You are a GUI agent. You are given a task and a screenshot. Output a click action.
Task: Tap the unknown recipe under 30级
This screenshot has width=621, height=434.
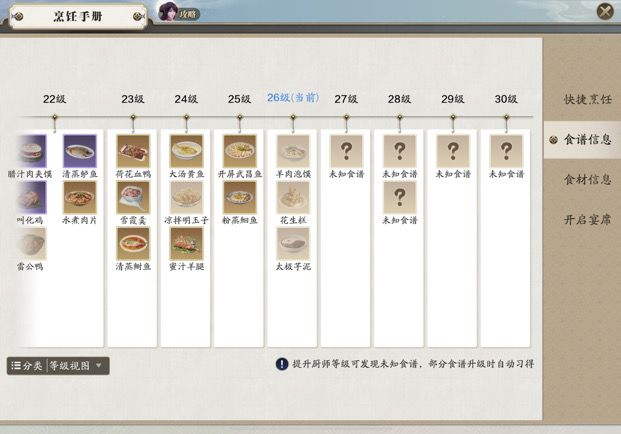click(507, 151)
